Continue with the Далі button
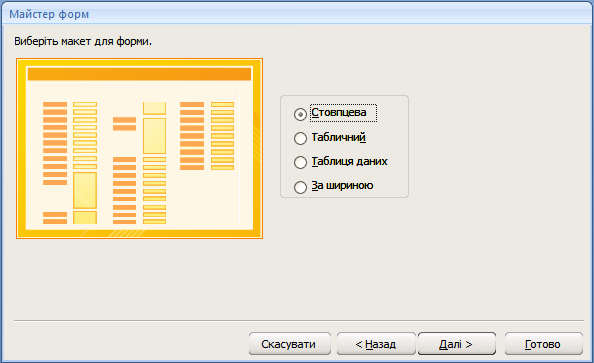The width and height of the screenshot is (594, 363). click(x=456, y=344)
